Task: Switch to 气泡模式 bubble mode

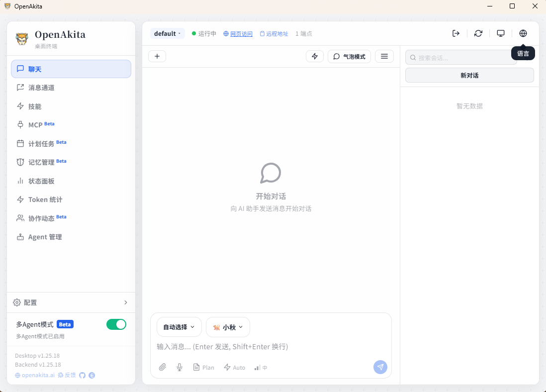Action: 349,56
